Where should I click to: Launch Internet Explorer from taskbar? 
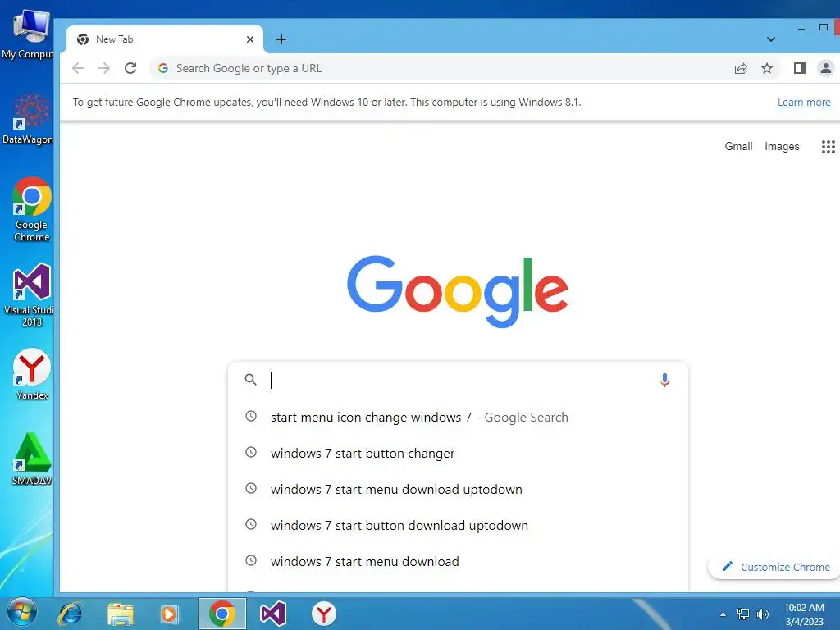[x=70, y=614]
